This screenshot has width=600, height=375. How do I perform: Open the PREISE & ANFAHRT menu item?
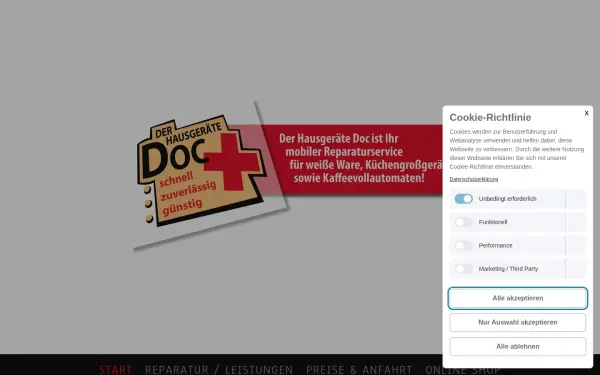[359, 370]
